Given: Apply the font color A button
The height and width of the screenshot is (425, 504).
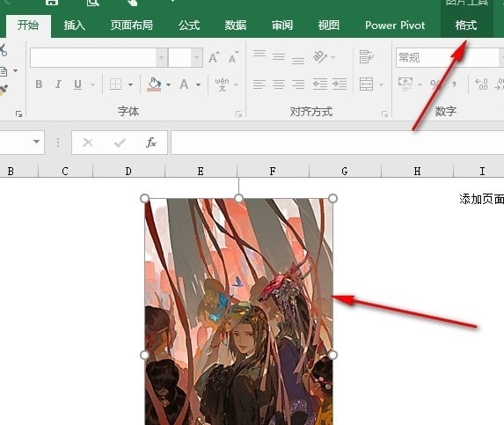Looking at the screenshot, I should point(184,84).
